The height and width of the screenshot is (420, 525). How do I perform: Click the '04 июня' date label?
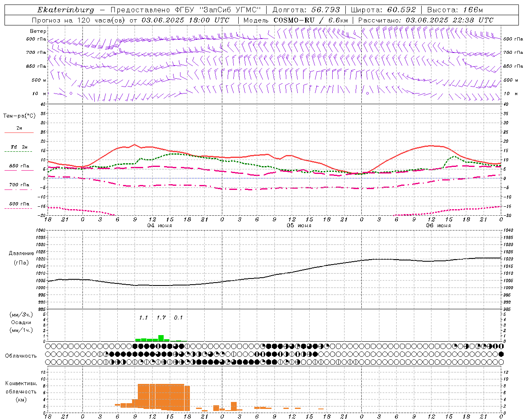click(160, 226)
